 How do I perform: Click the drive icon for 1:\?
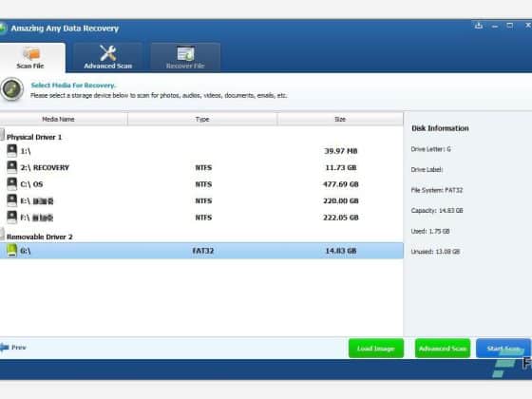pyautogui.click(x=11, y=151)
